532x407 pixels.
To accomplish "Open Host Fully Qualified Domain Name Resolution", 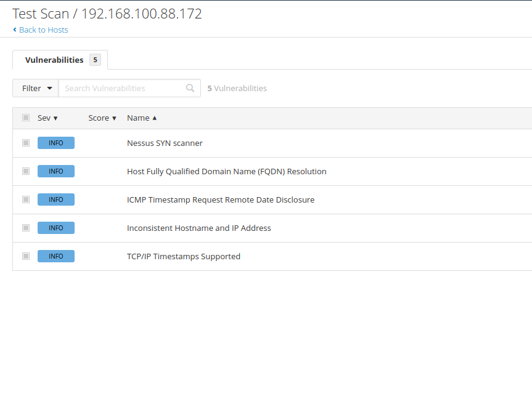I will 226,171.
